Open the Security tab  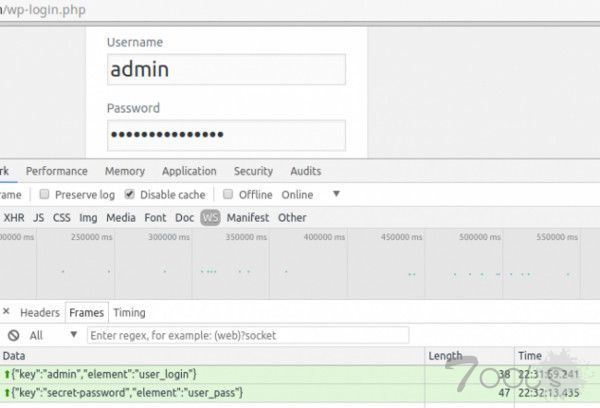point(253,171)
